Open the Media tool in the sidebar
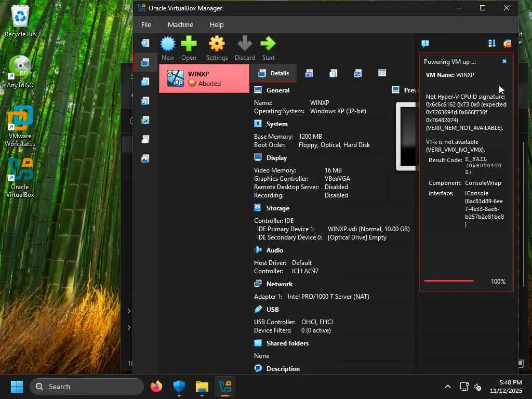Viewport: 532px width, 399px height. point(145,101)
